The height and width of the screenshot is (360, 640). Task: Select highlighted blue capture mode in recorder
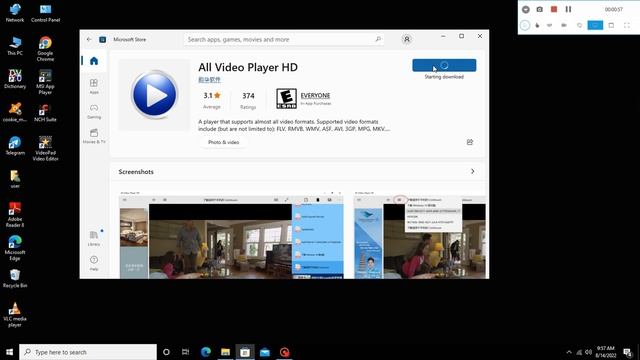coord(595,25)
